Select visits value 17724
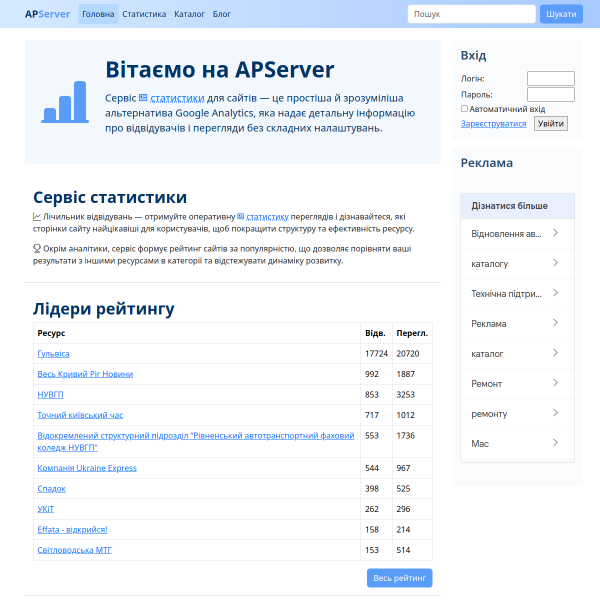This screenshot has height=600, width=600. (x=376, y=354)
